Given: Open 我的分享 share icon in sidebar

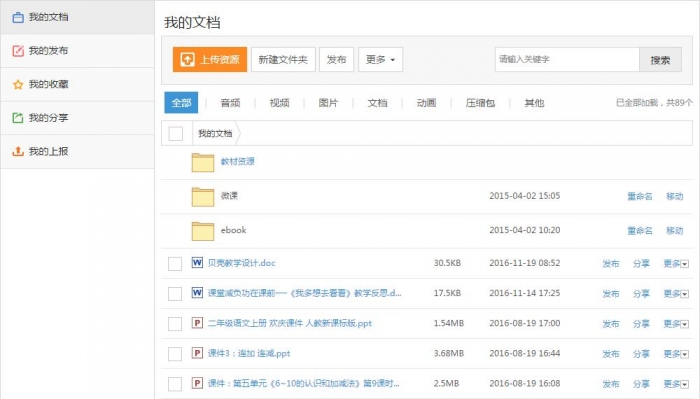Looking at the screenshot, I should (18, 118).
